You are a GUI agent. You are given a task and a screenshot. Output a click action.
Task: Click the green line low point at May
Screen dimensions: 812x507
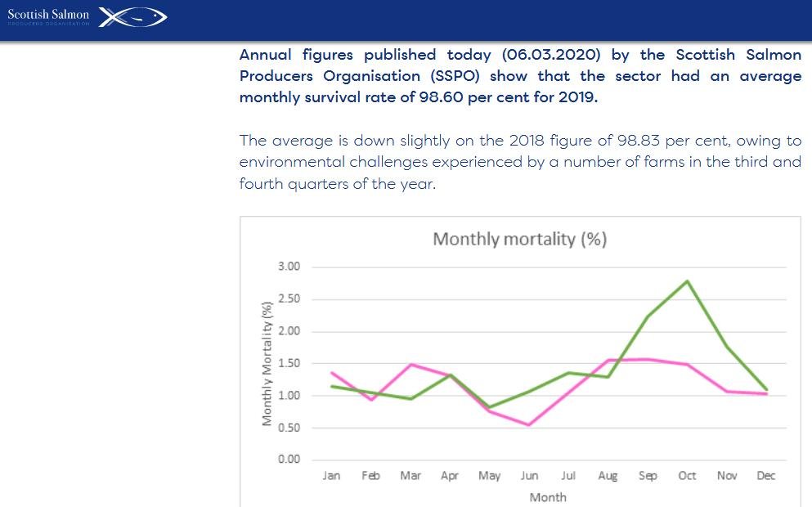pyautogui.click(x=489, y=406)
